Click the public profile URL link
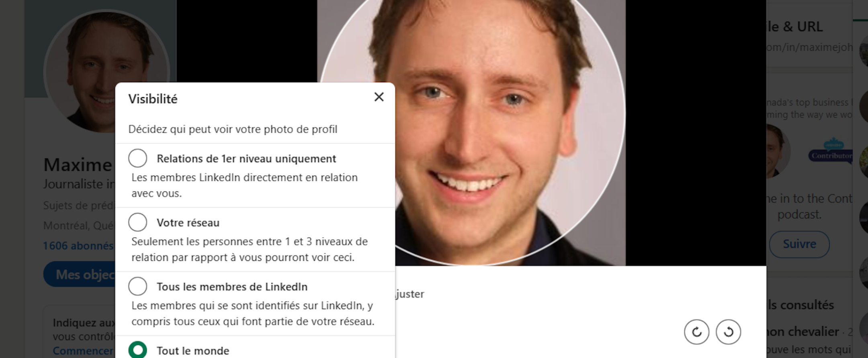The height and width of the screenshot is (358, 868). coord(809,47)
